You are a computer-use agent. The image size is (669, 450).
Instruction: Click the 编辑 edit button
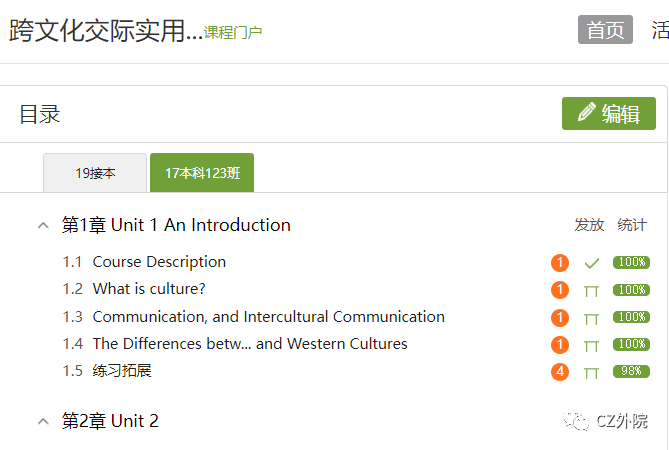coord(609,113)
